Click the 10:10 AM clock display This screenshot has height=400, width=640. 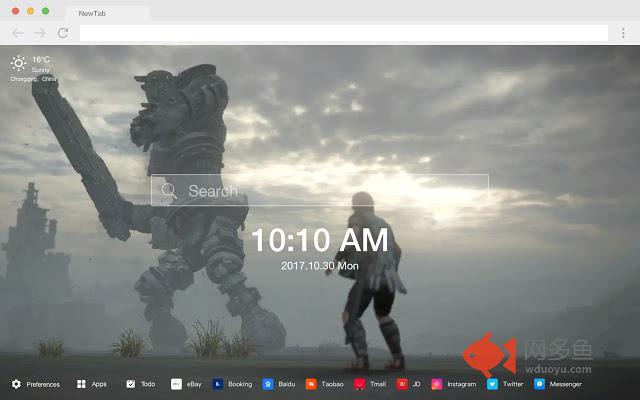pyautogui.click(x=319, y=240)
